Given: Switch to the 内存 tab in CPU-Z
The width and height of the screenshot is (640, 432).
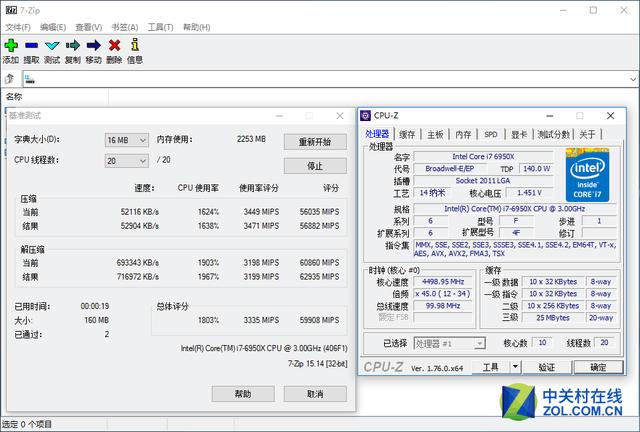Looking at the screenshot, I should point(463,134).
